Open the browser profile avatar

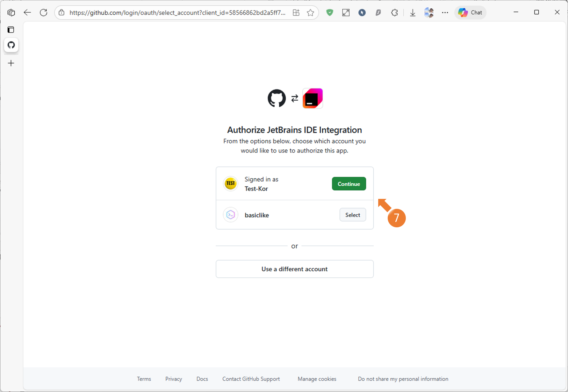pos(429,13)
